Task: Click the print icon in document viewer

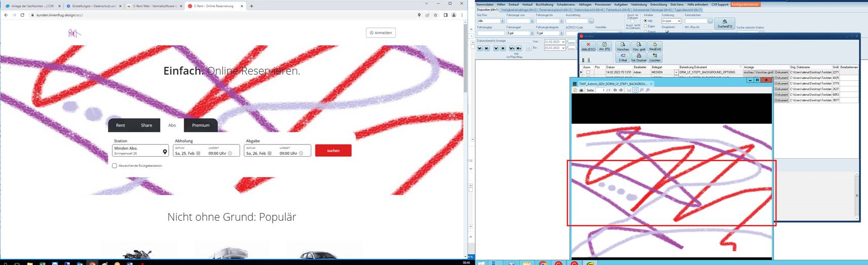Action: click(x=581, y=91)
